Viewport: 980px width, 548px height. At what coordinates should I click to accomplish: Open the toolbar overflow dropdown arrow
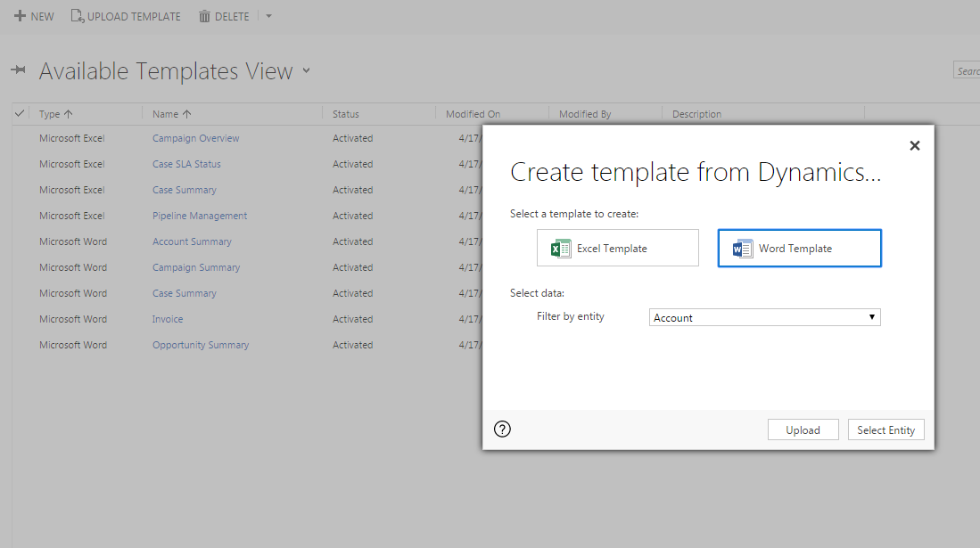[268, 16]
